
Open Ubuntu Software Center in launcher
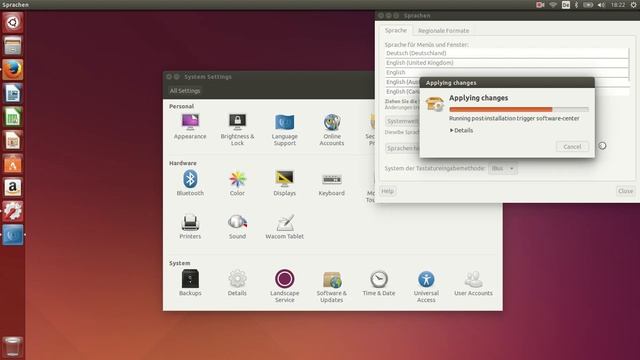pos(13,164)
